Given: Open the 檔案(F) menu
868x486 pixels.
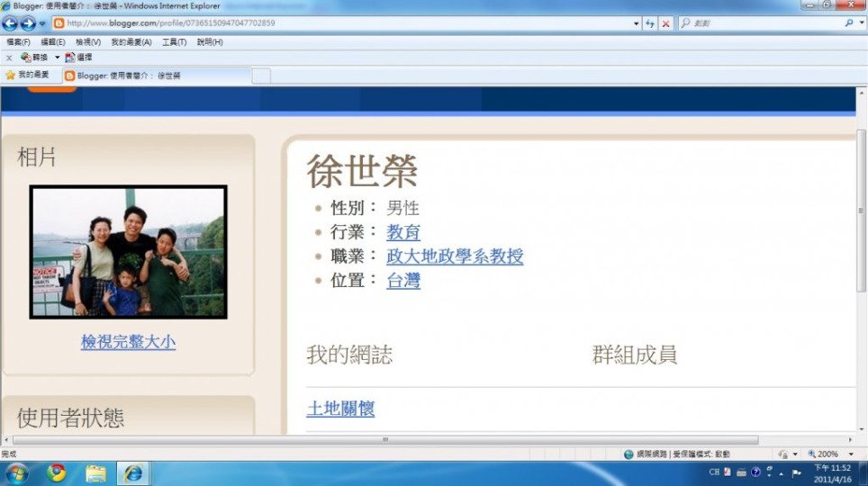Looking at the screenshot, I should [x=18, y=42].
